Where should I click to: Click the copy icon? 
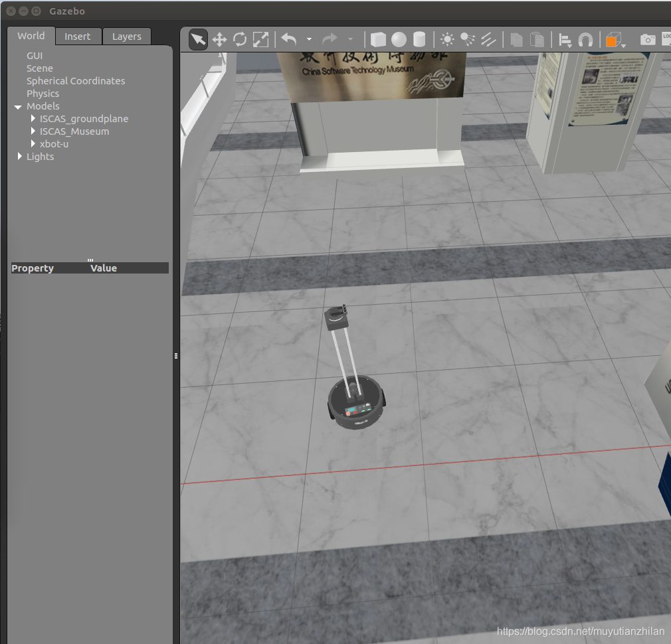coord(516,40)
